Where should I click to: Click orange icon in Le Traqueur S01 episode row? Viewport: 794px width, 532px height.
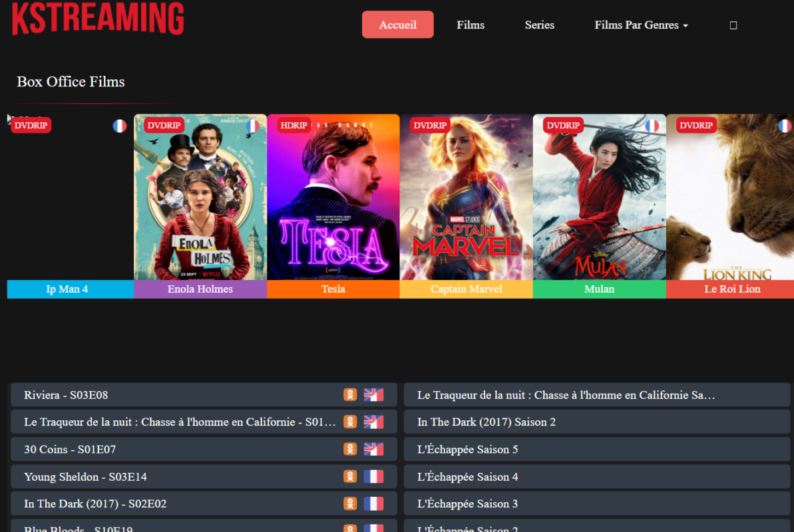pyautogui.click(x=350, y=422)
